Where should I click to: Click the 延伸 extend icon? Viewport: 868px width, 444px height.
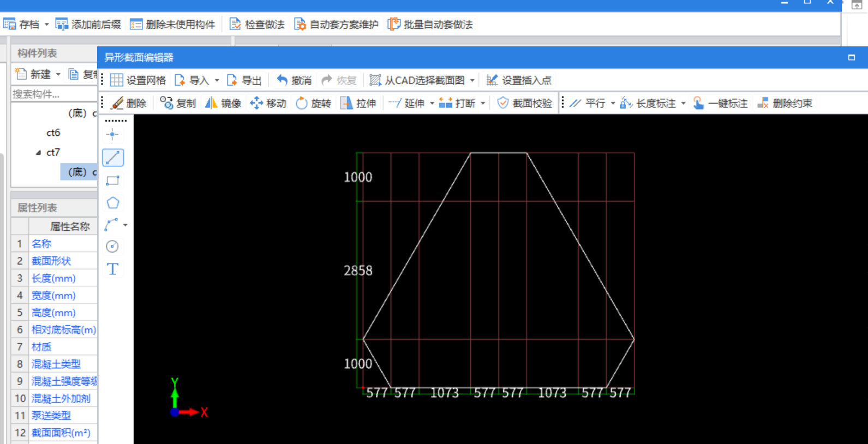click(x=394, y=103)
